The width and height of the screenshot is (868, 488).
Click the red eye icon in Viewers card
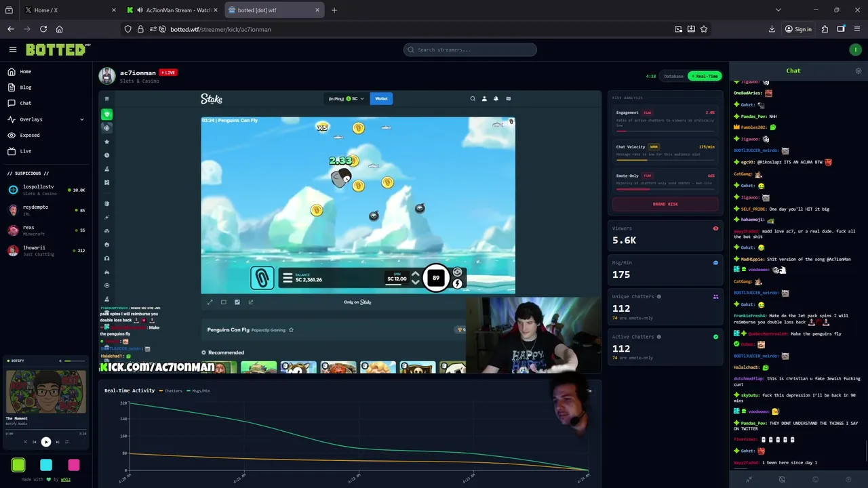(715, 228)
